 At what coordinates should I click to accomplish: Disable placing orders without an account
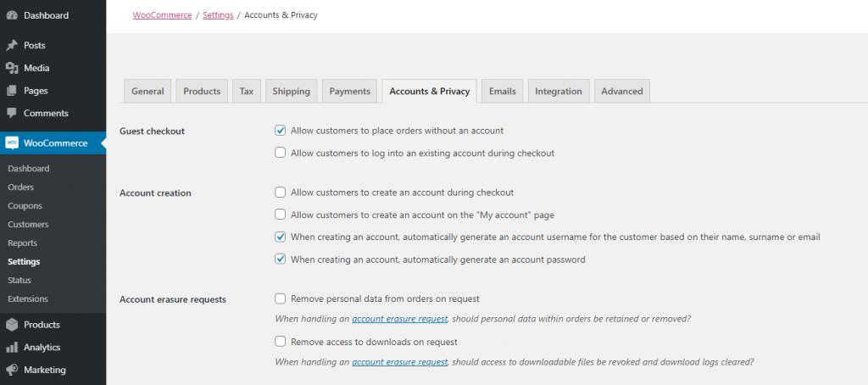coord(280,131)
